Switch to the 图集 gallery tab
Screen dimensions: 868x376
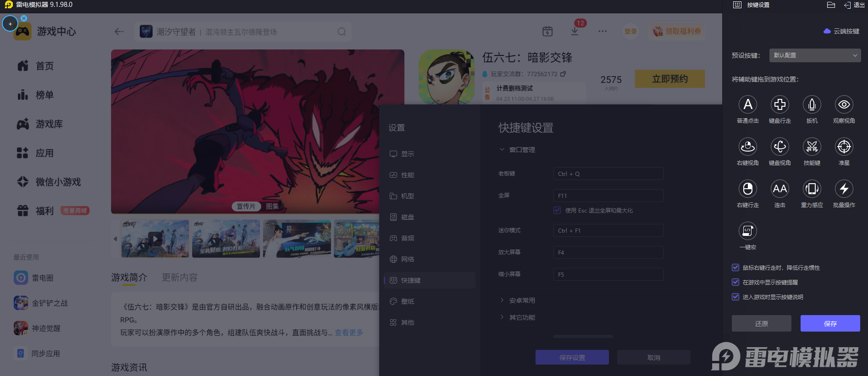(x=272, y=207)
